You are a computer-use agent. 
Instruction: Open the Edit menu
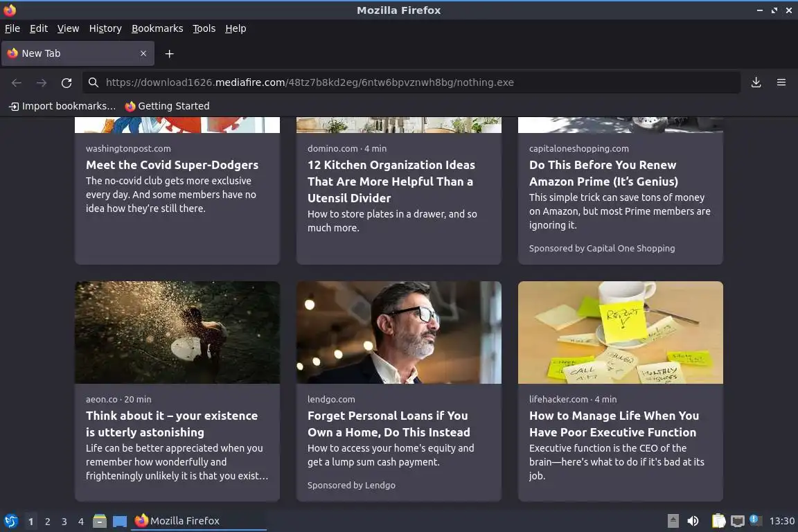point(39,28)
